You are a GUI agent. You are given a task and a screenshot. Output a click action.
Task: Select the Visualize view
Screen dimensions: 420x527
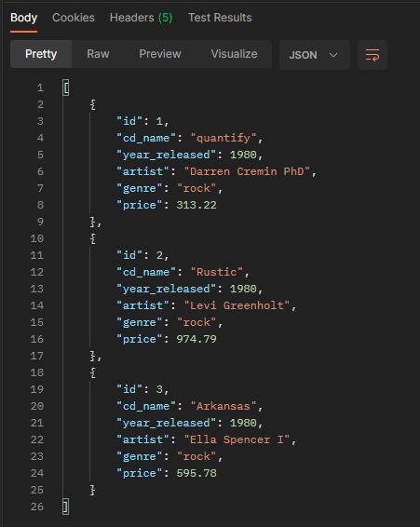(234, 54)
